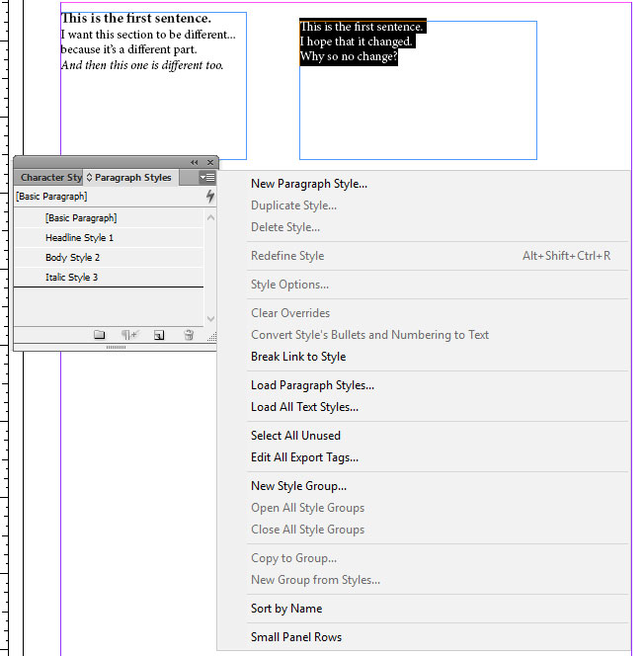Click styles list scroll up arrow
644x656 pixels.
(210, 217)
